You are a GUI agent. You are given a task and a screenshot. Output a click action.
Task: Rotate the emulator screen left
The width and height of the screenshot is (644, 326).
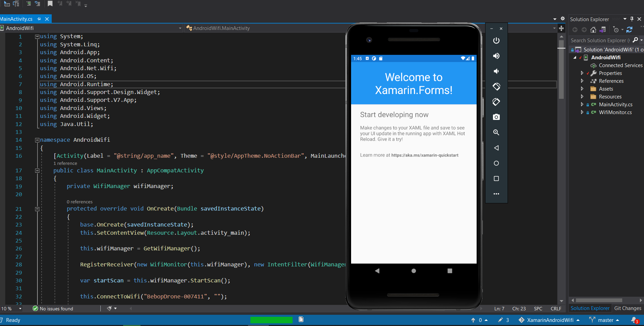coord(496,87)
